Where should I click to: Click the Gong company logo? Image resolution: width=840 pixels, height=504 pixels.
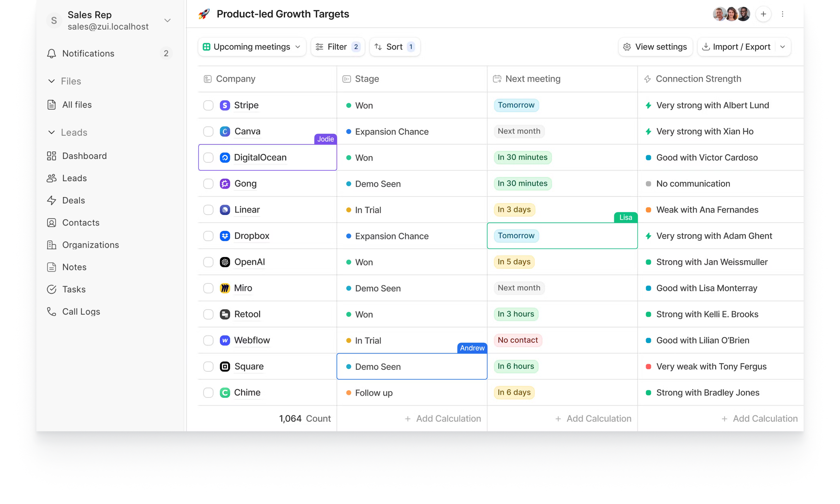(225, 184)
